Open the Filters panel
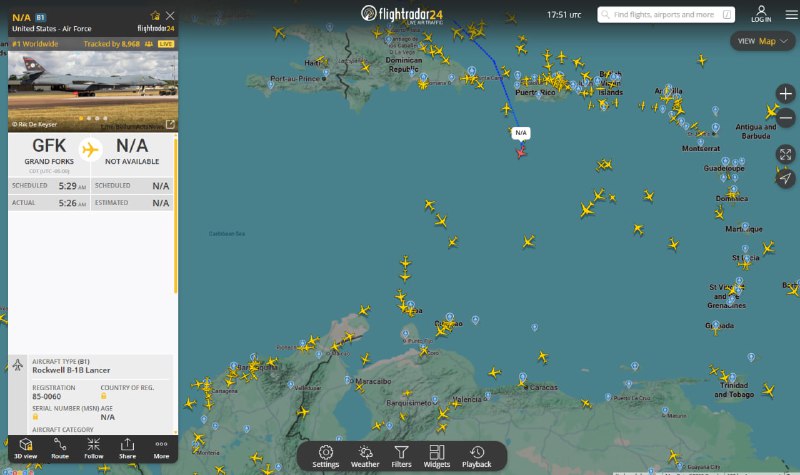 401,456
